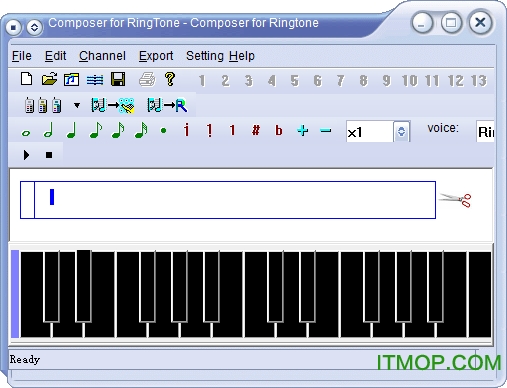Click inside the note entry box
The image size is (507, 388).
coord(228,200)
